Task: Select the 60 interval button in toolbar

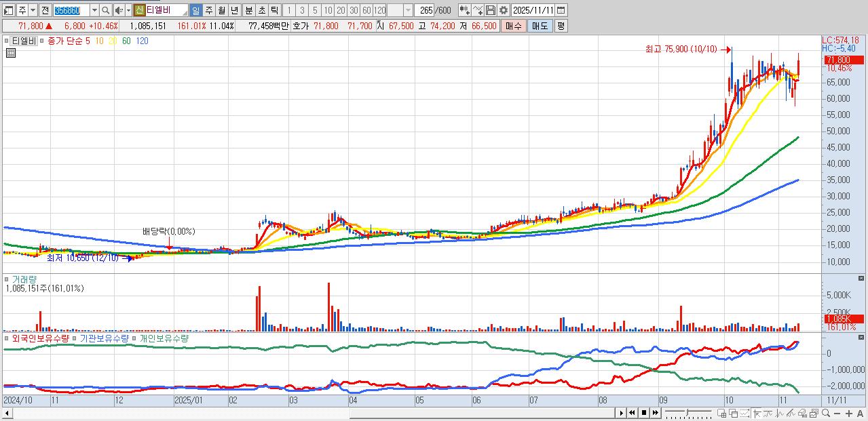Action: coord(366,10)
